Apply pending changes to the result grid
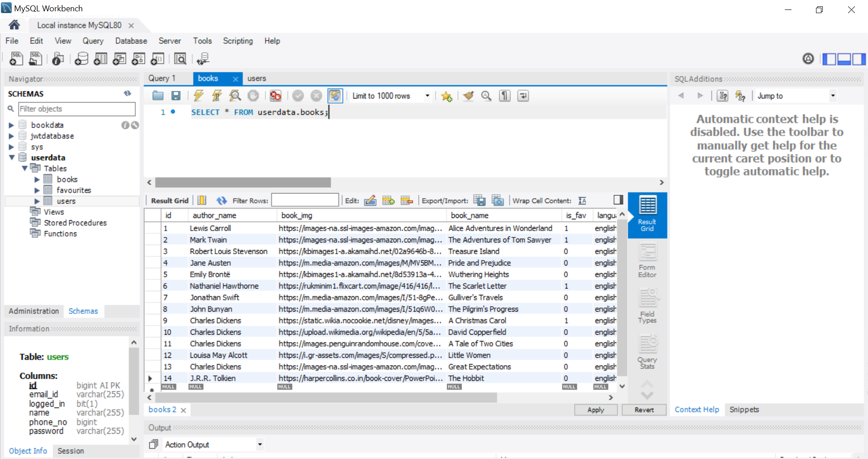 [596, 410]
